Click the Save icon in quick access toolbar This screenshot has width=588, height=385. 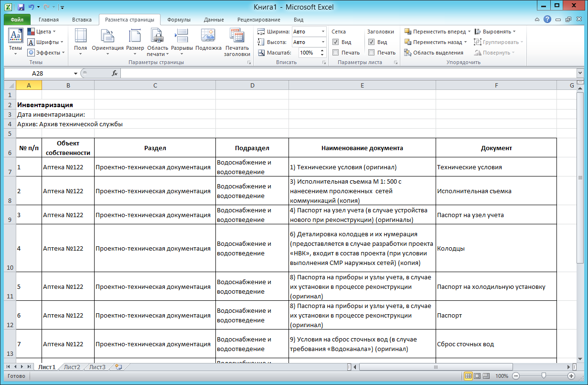[21, 7]
